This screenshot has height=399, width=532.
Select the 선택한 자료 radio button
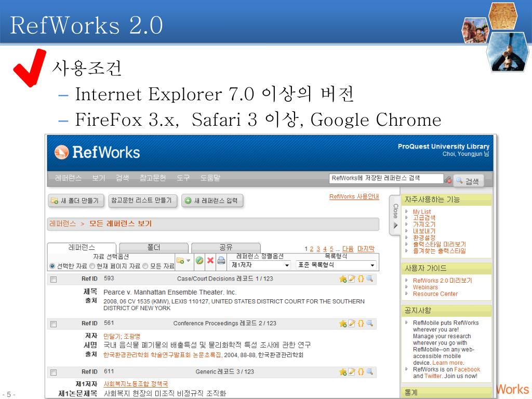pos(52,266)
